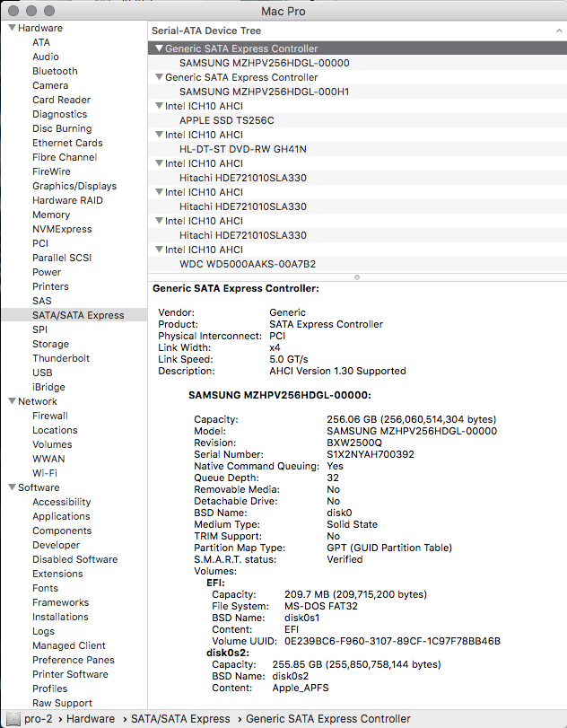
Task: Collapse the Hardware section triangle
Action: click(x=12, y=28)
